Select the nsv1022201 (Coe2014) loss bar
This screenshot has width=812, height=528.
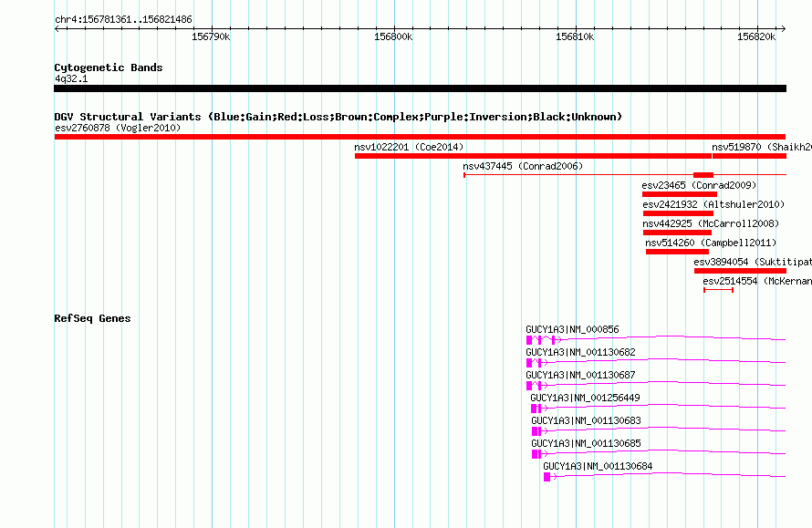[533, 156]
